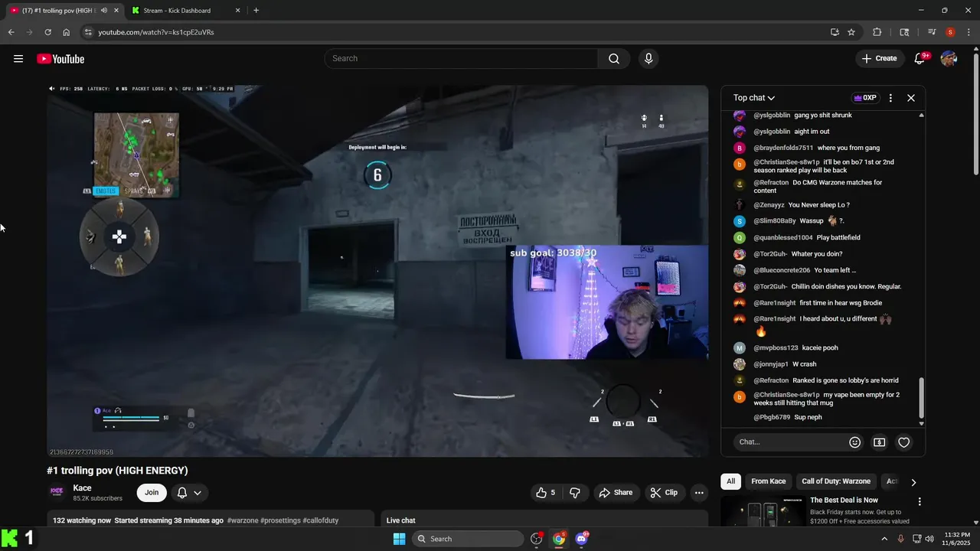Select Call of Duty: Warzone chip

tap(836, 481)
